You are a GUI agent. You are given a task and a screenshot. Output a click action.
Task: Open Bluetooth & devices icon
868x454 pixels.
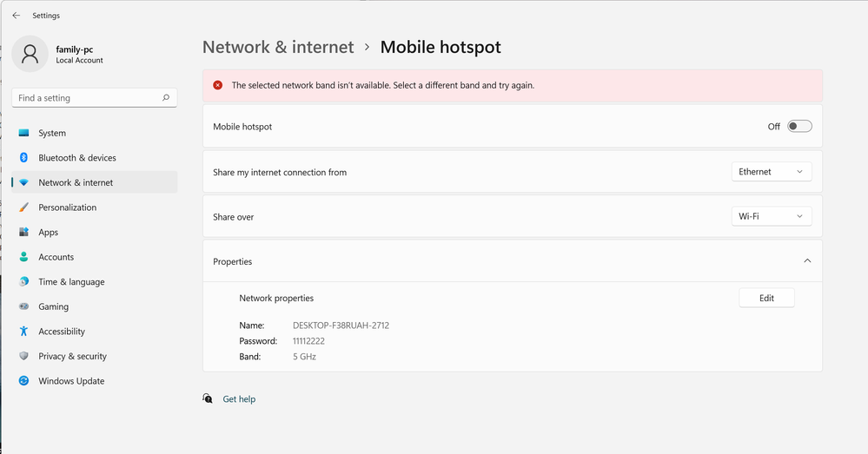click(x=23, y=158)
